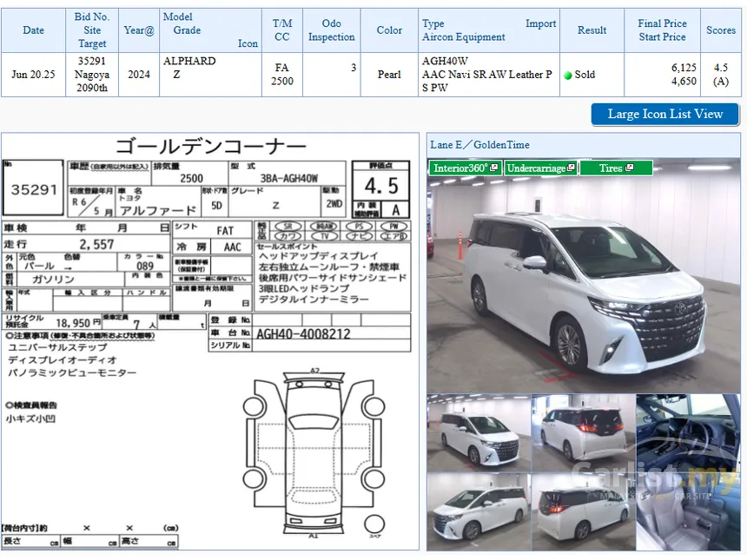Click the ゴールデンコーナー sheet title
Viewport: 747px width, 560px height.
click(210, 146)
